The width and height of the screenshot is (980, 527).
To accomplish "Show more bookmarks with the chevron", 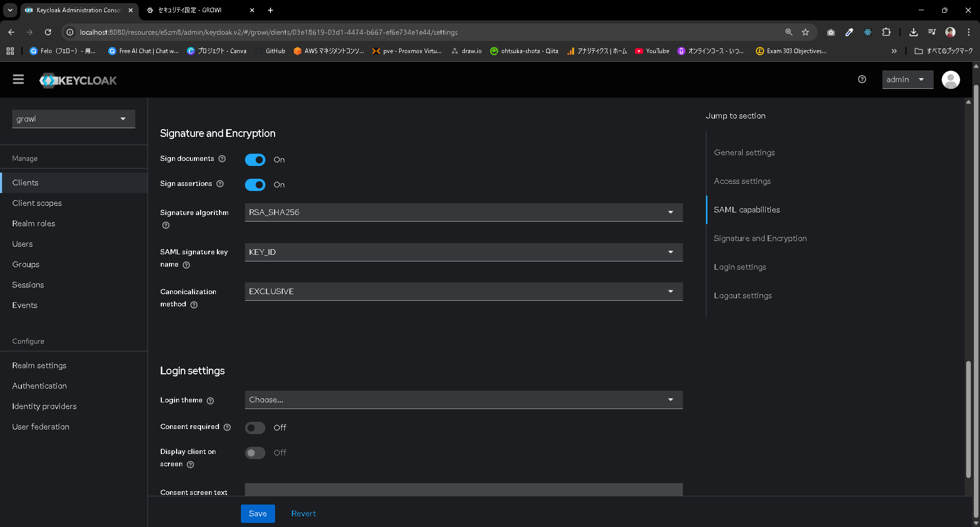I will (894, 51).
